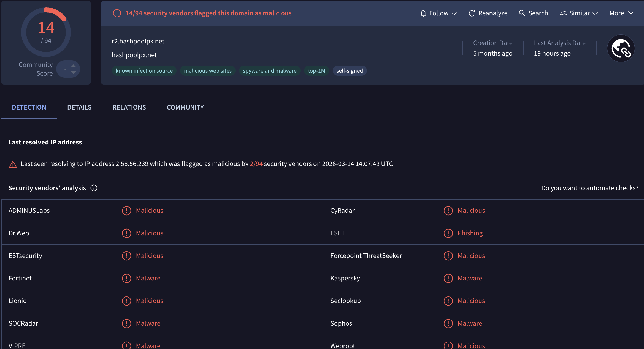The image size is (644, 349).
Task: Expand the Similar dropdown chevron
Action: pos(595,14)
